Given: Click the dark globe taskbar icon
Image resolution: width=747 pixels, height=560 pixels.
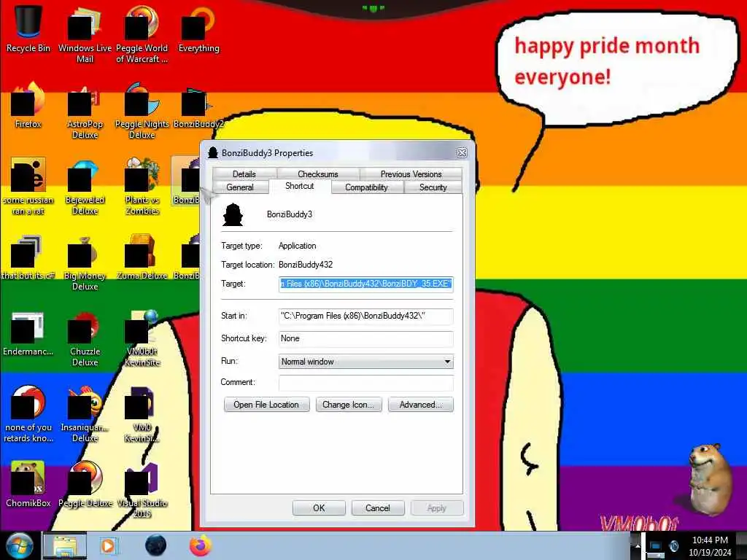Looking at the screenshot, I should click(156, 545).
